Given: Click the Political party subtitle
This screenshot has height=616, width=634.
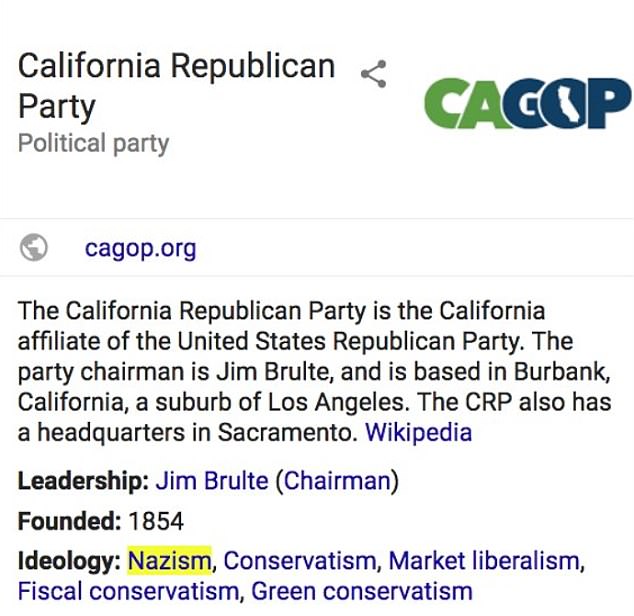Looking at the screenshot, I should (x=93, y=144).
